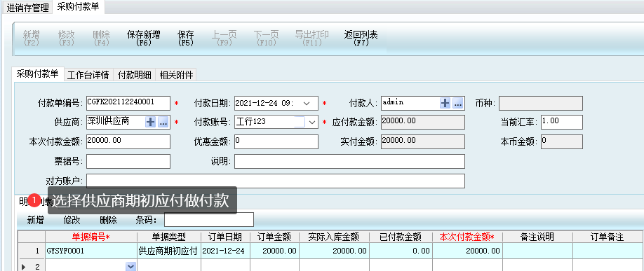Image resolution: width=644 pixels, height=271 pixels.
Task: Click 新增 in the detail list toolbar
Action: click(35, 220)
